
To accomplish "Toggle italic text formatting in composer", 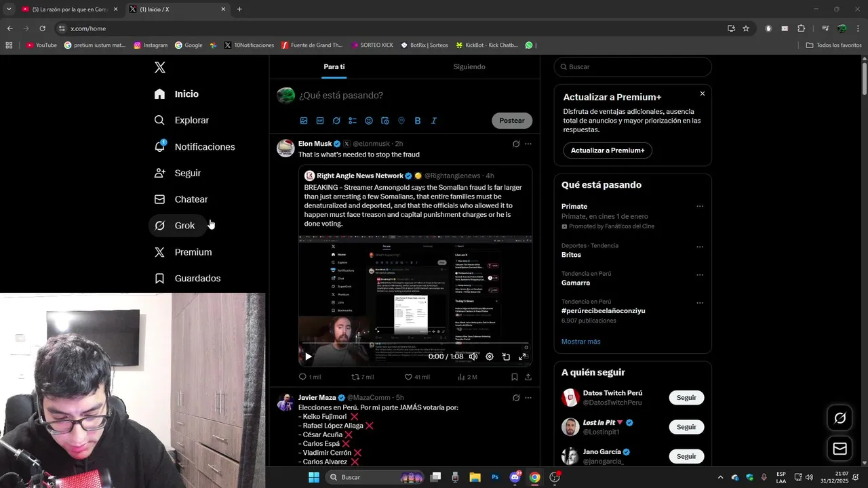I will tap(434, 121).
